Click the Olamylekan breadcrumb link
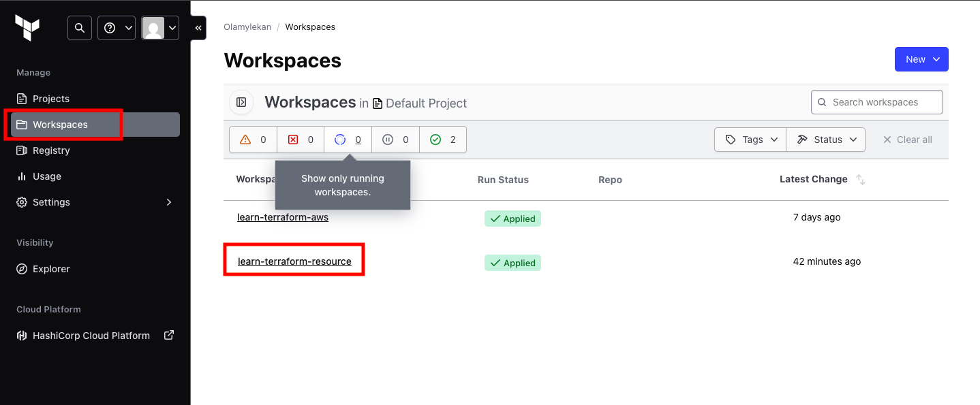The height and width of the screenshot is (405, 980). (247, 27)
